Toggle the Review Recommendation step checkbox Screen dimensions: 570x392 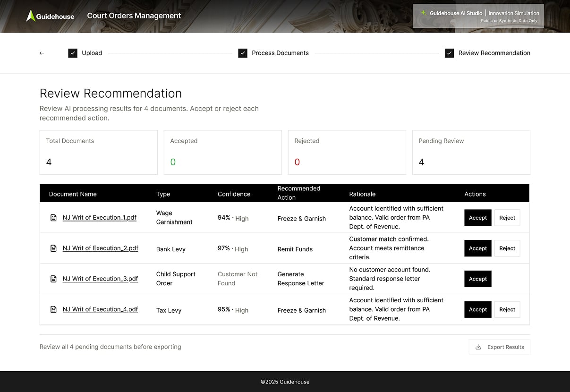(449, 53)
